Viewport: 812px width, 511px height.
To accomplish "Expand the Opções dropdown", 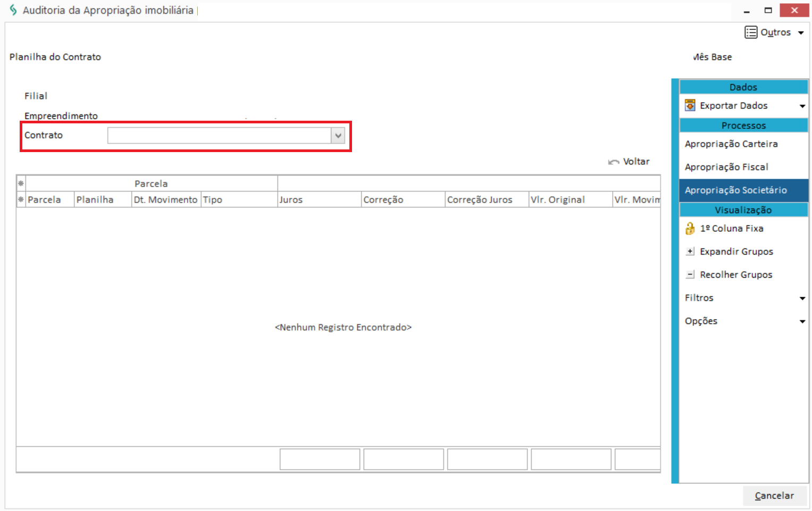I will pos(802,321).
